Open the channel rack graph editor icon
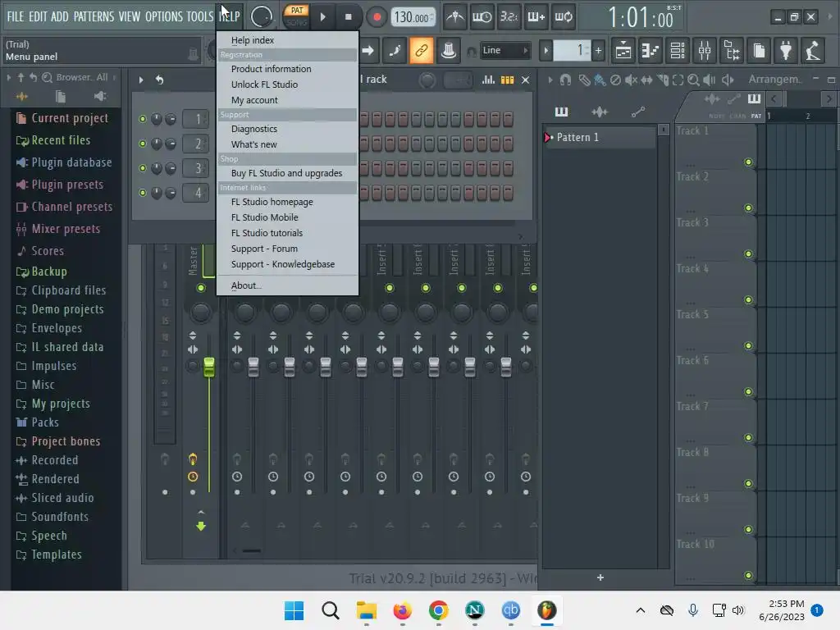Screen dimensions: 840x630 [488, 80]
